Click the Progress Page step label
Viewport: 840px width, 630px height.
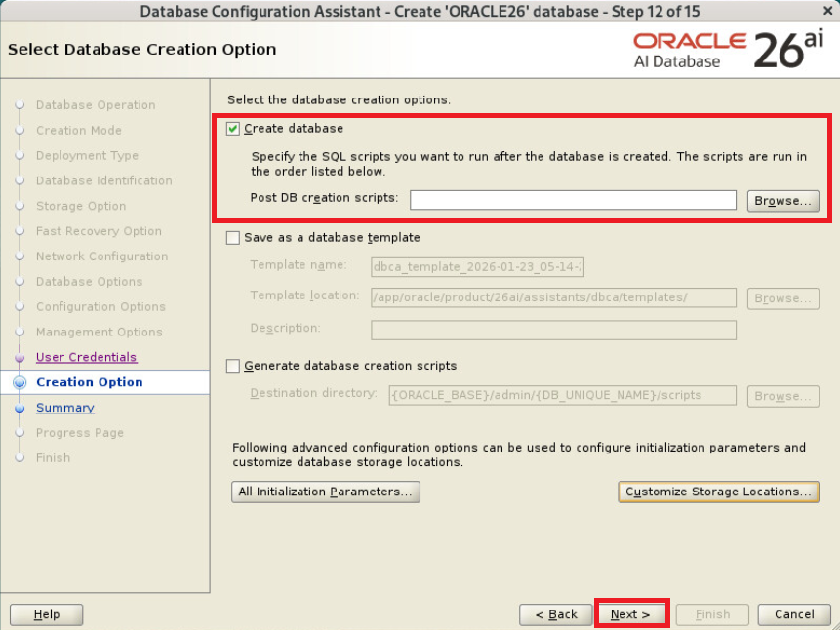point(80,432)
